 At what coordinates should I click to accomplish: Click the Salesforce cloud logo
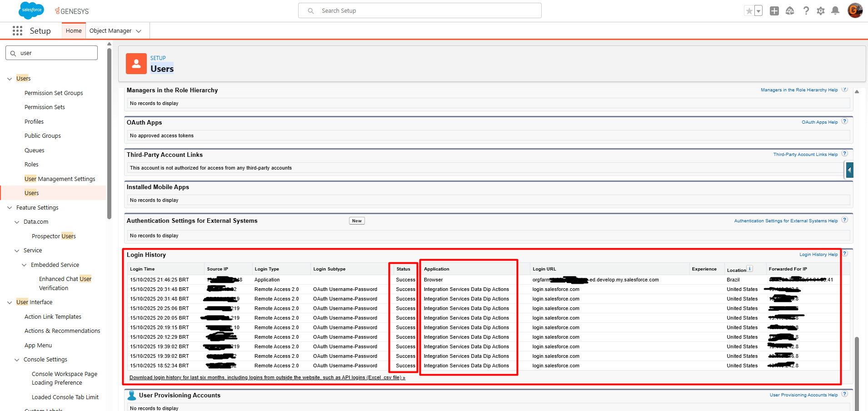(31, 10)
